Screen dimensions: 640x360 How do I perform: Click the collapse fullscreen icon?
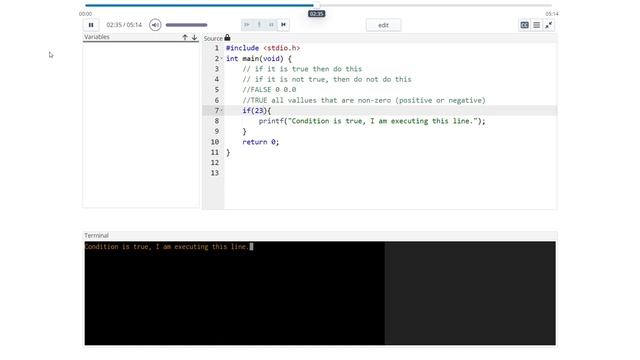(549, 25)
